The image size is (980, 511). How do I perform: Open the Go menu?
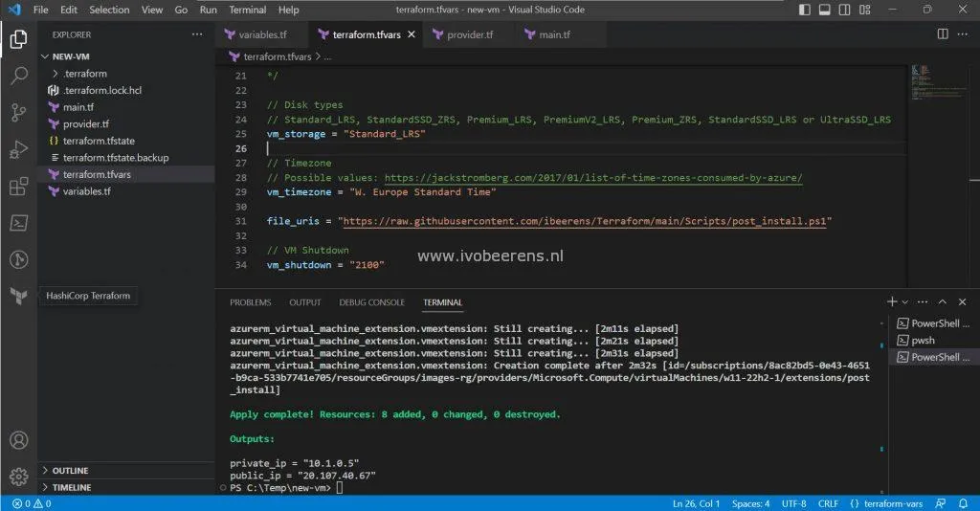(181, 10)
